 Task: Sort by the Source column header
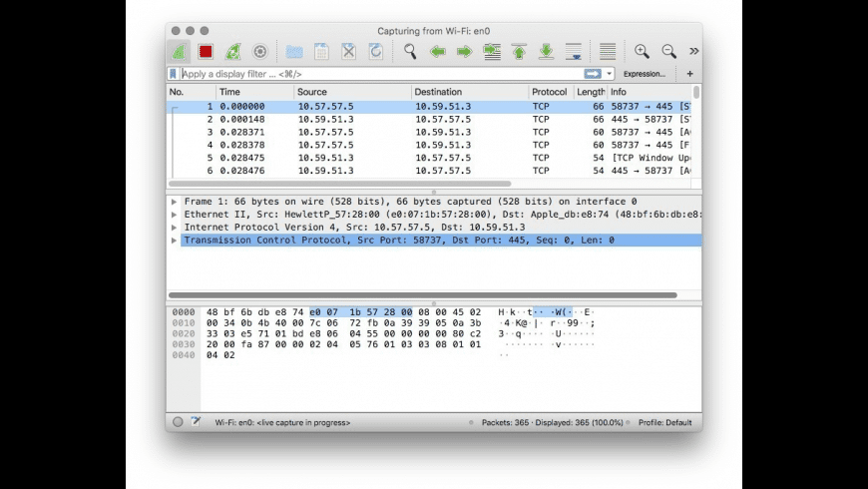coord(352,92)
